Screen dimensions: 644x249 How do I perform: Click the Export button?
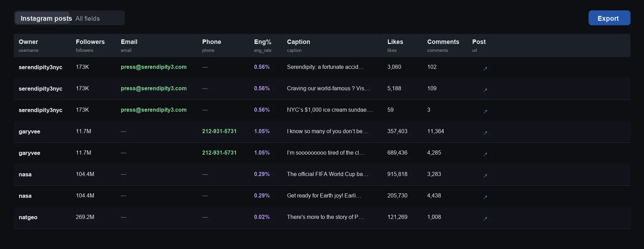609,18
